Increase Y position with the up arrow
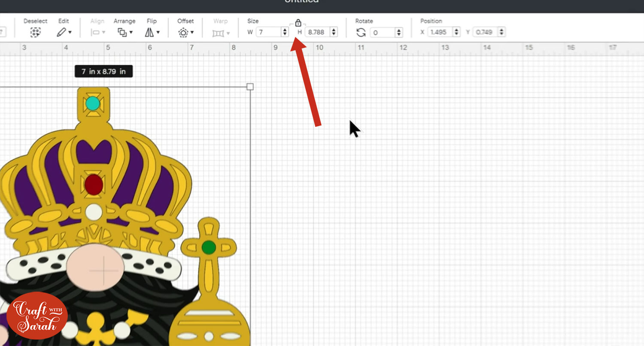This screenshot has height=346, width=644. pyautogui.click(x=501, y=30)
